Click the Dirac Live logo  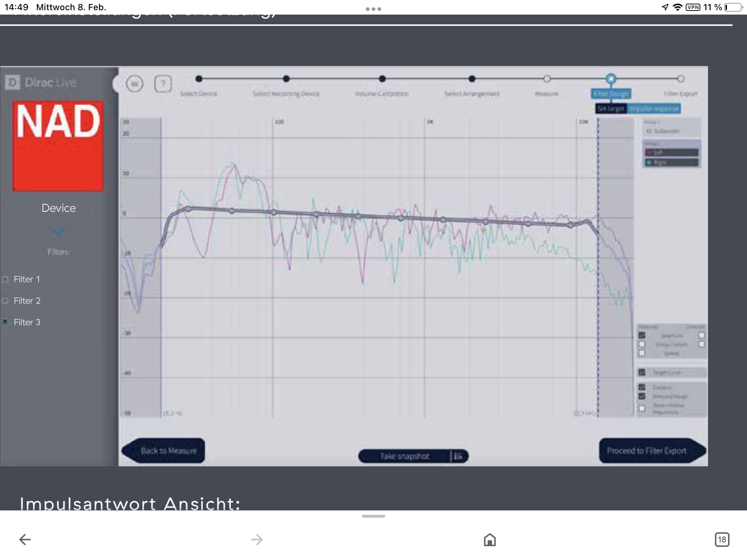click(x=41, y=82)
